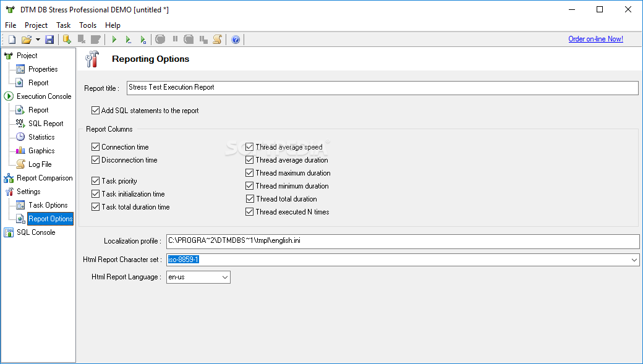Save project with the floppy disk icon

[x=49, y=40]
